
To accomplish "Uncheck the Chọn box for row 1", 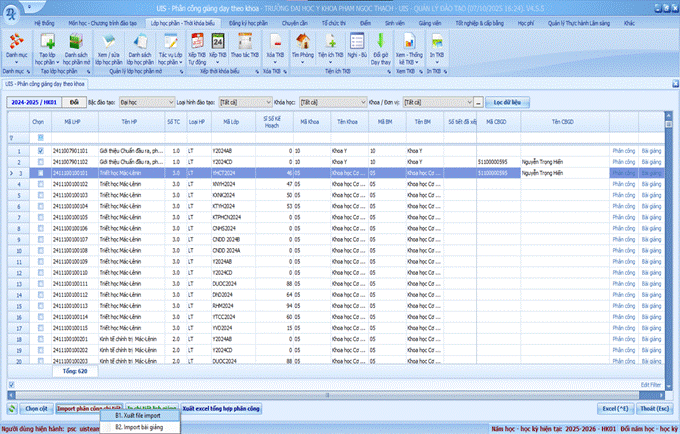I will click(x=41, y=151).
